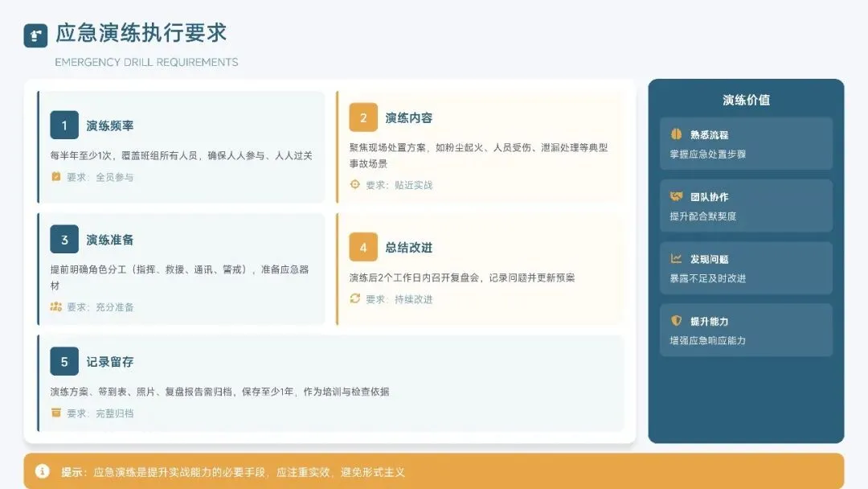The height and width of the screenshot is (489, 868).
Task: Click the 演练准备 card heading
Action: 109,240
